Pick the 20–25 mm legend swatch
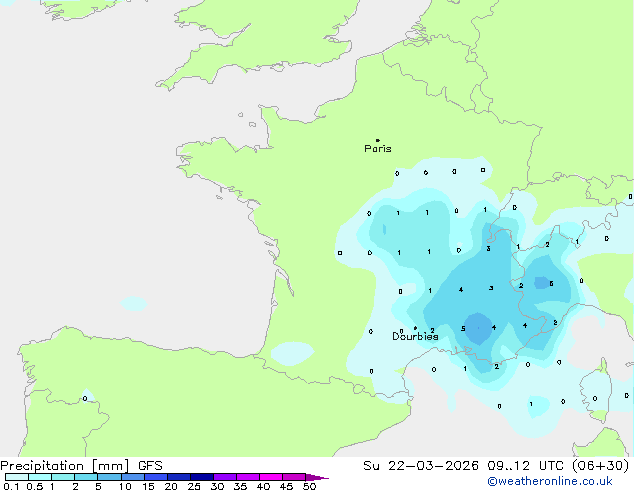634x490 pixels. (179, 477)
